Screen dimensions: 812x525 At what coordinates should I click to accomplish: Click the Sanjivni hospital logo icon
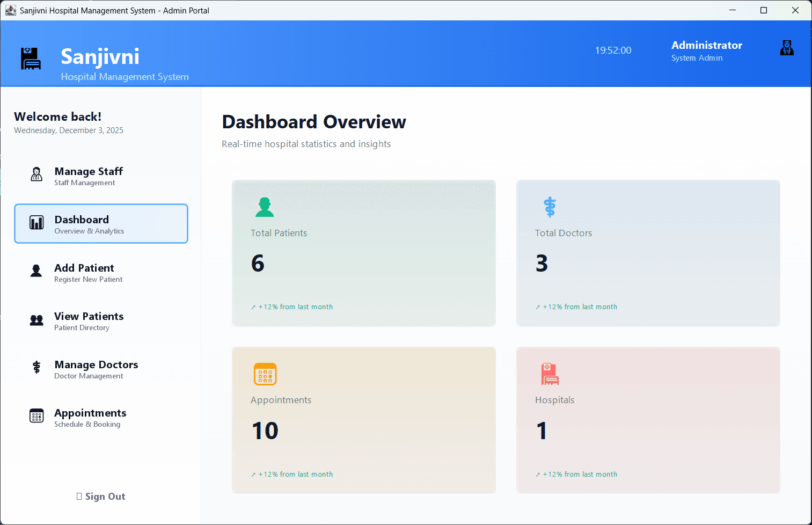coord(31,59)
